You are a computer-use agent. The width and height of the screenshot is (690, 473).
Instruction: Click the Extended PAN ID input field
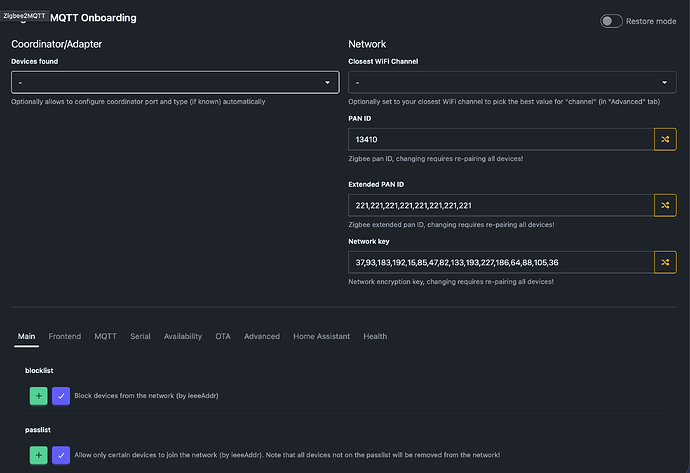(501, 205)
